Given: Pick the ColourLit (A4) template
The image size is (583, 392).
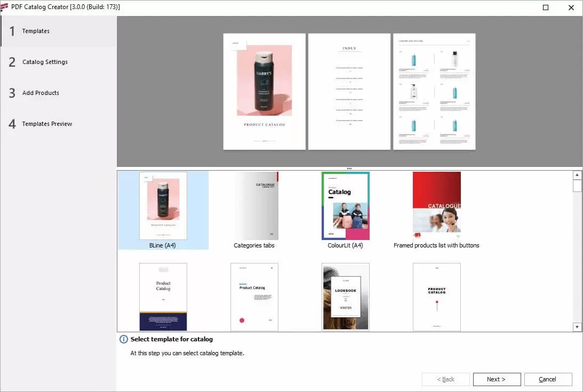Looking at the screenshot, I should 345,206.
